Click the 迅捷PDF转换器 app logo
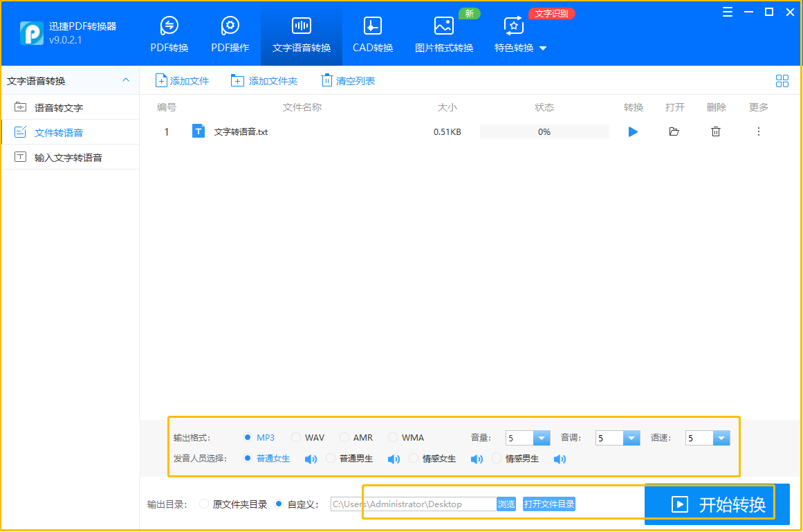The width and height of the screenshot is (803, 532). click(x=31, y=33)
